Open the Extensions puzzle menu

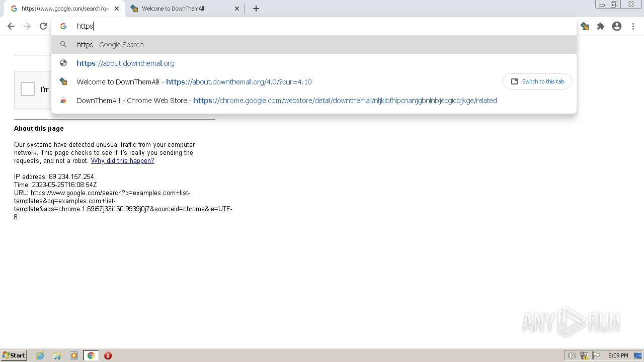coord(601,26)
